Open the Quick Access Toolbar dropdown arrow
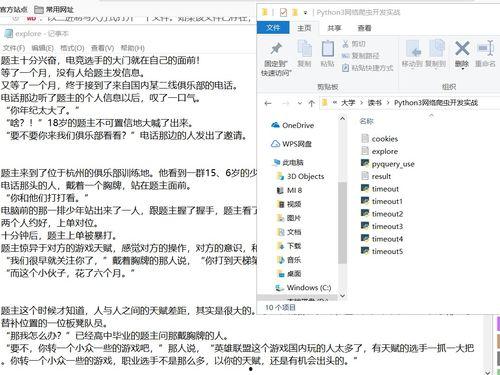Viewport: 500px width, 375px height. tap(305, 13)
